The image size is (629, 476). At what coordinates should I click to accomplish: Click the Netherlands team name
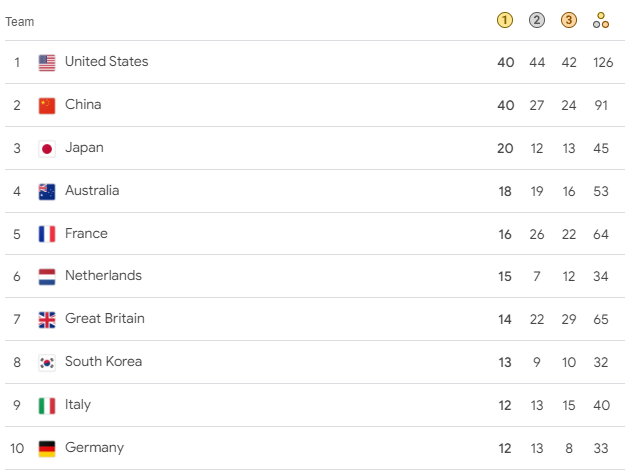click(103, 276)
